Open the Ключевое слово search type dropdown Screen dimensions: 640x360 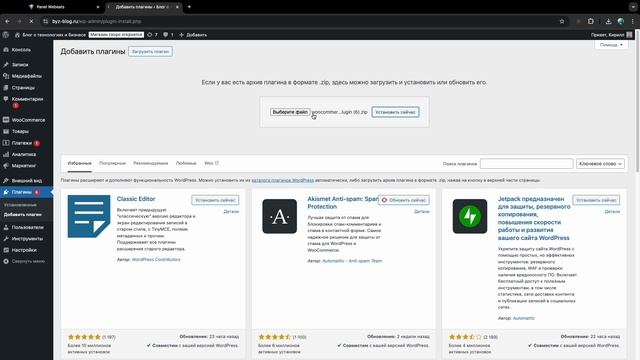coord(600,164)
